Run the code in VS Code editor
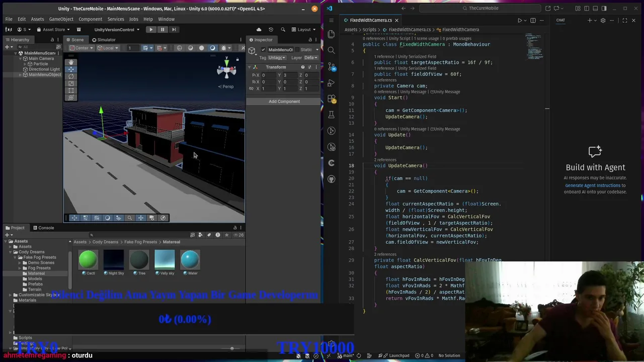The image size is (644, 362). pos(520,20)
